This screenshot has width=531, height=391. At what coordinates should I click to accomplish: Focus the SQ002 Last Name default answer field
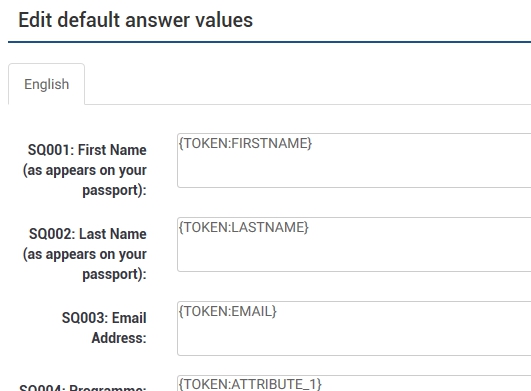[x=354, y=244]
